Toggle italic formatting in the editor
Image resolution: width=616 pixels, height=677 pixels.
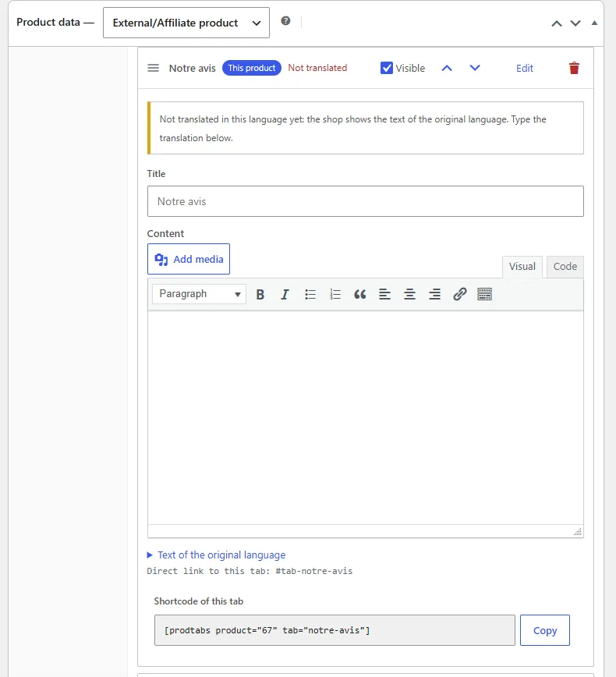[x=285, y=295]
